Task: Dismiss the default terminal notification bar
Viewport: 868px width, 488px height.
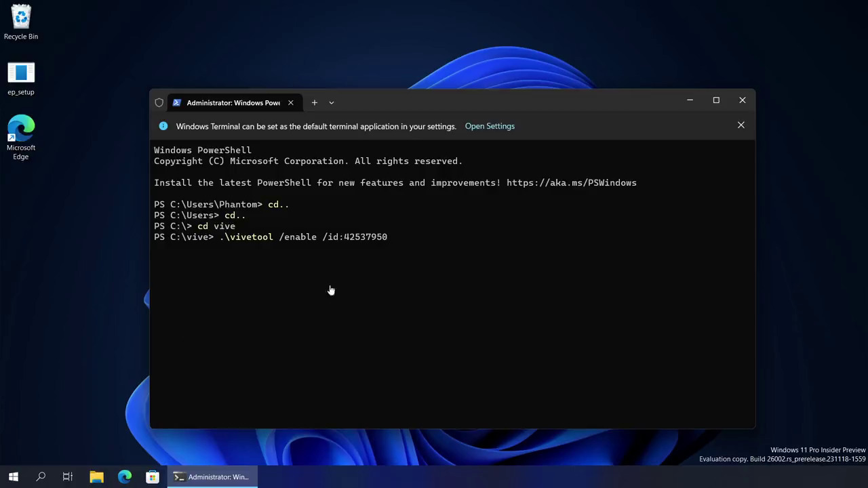Action: point(741,125)
